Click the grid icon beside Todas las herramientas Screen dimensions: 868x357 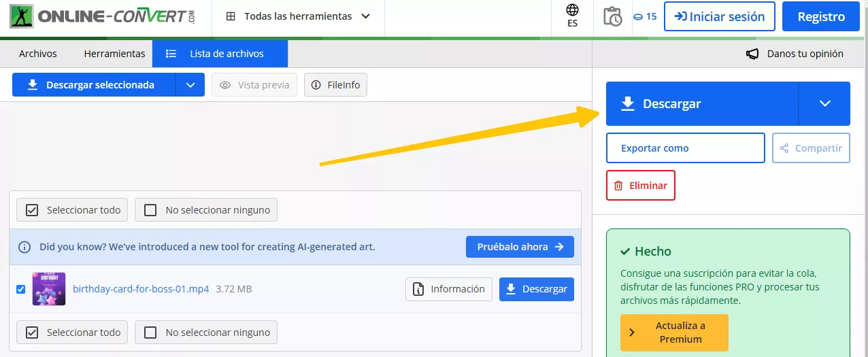[231, 16]
